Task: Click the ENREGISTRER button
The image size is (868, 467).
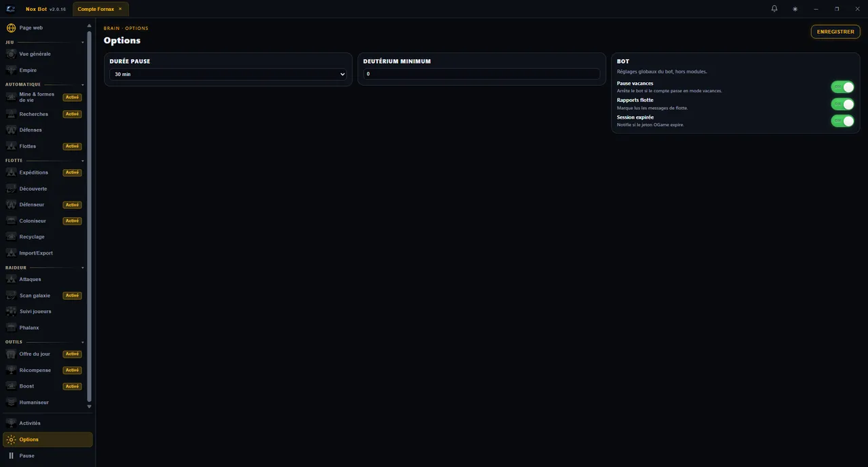Action: tap(835, 31)
